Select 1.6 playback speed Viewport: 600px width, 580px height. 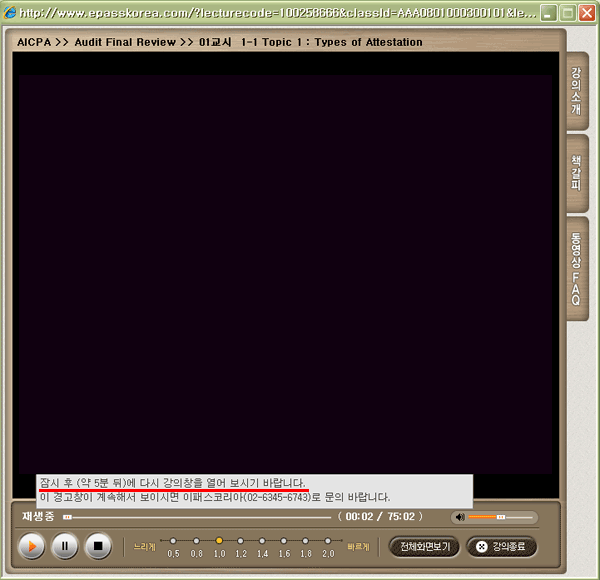coord(284,541)
